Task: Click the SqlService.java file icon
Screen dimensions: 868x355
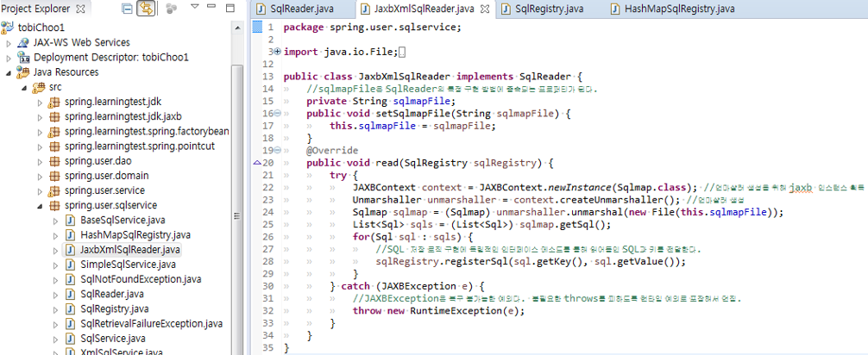Action: [x=70, y=339]
